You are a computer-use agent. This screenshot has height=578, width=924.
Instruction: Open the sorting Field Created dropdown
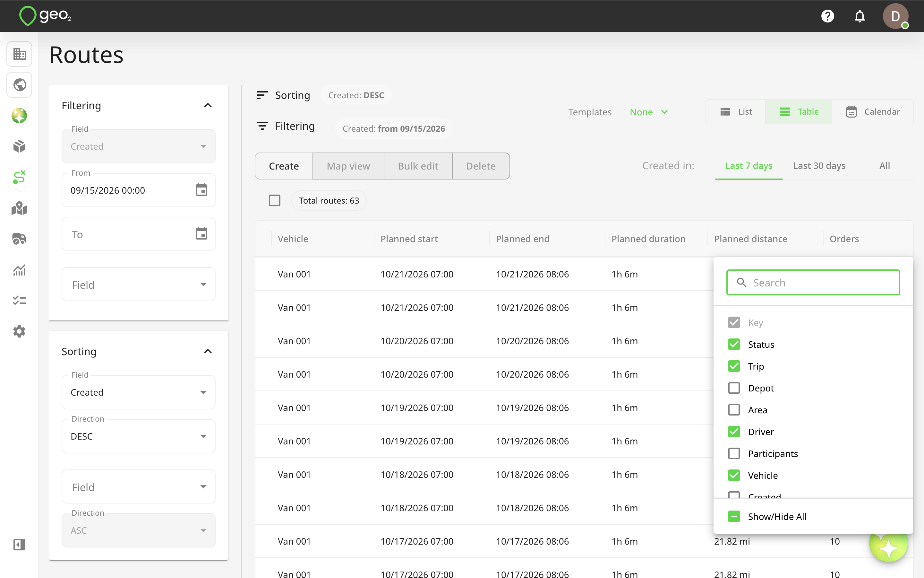click(139, 392)
